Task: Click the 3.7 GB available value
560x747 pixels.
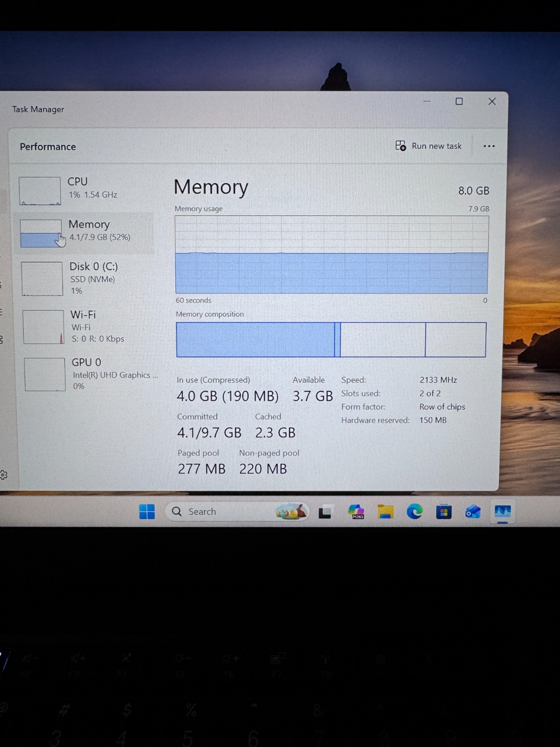Action: coord(313,396)
